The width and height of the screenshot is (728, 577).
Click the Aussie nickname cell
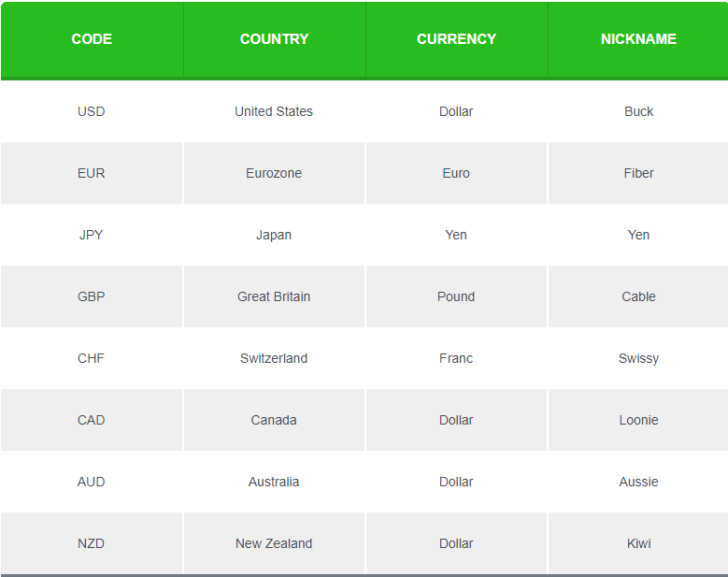pyautogui.click(x=638, y=482)
